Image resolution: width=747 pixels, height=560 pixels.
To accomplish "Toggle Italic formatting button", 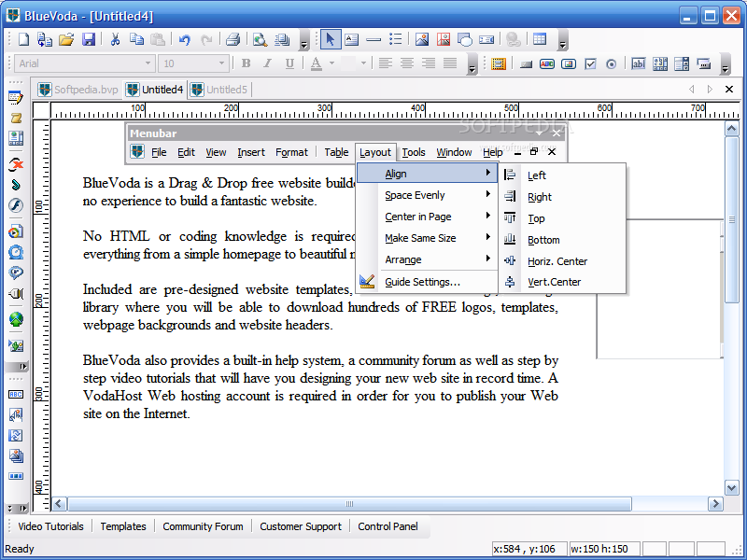I will click(x=268, y=63).
